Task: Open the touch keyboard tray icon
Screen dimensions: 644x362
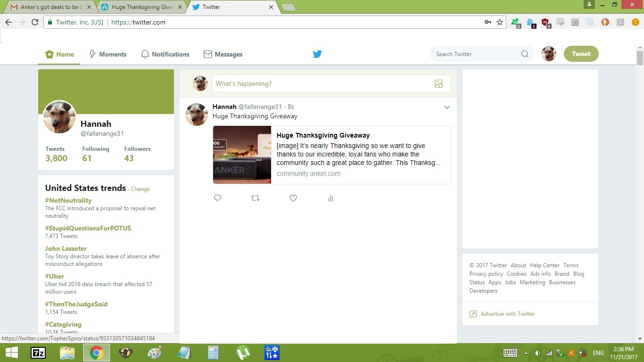Action: coord(511,353)
